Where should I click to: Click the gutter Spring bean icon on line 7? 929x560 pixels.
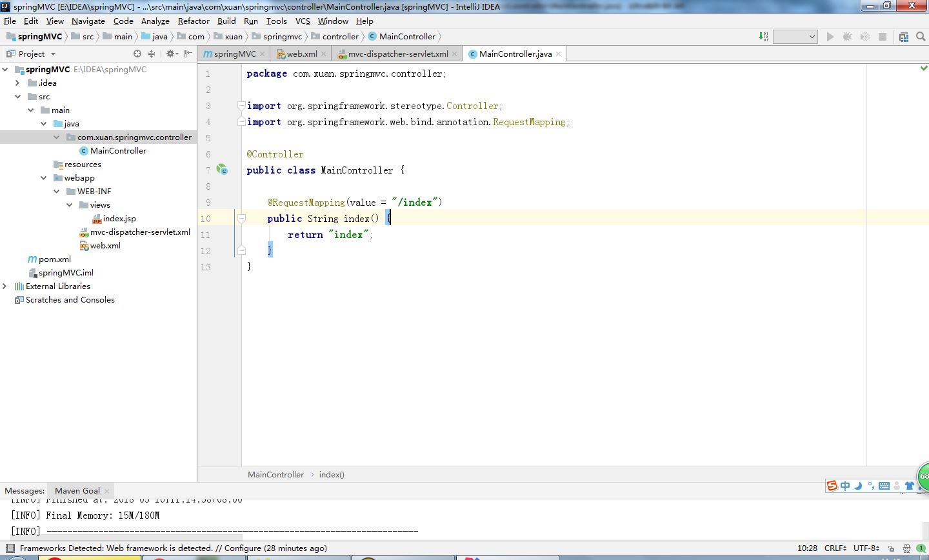(x=222, y=170)
